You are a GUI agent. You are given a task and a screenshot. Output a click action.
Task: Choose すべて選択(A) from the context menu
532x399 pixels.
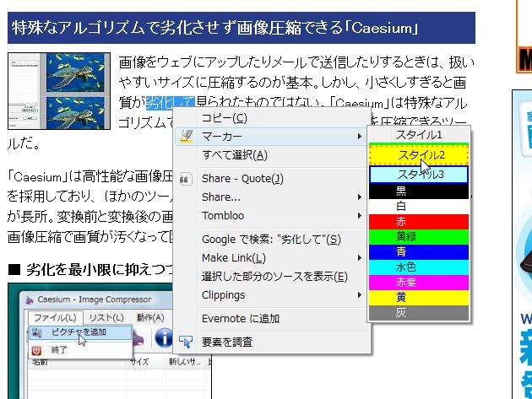click(271, 155)
